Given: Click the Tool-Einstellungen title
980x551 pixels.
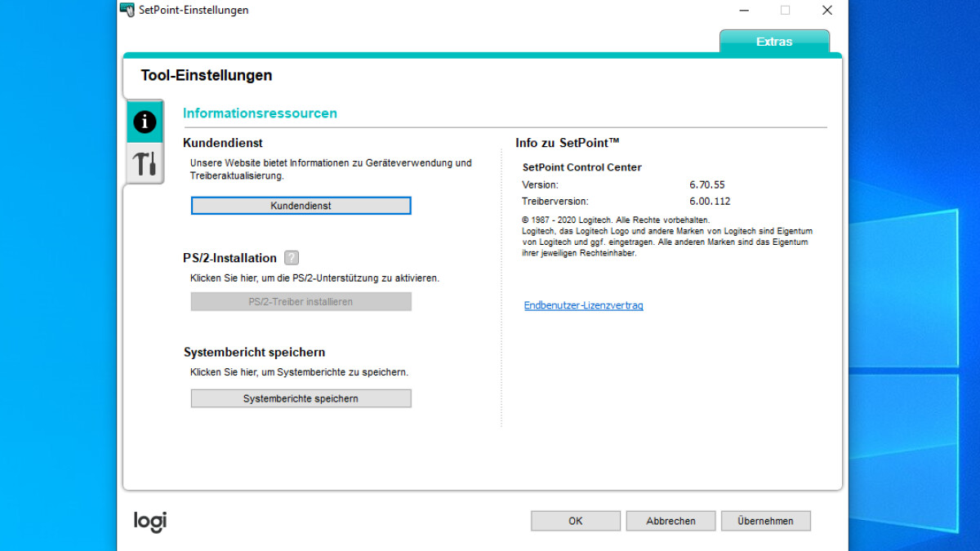Looking at the screenshot, I should (207, 75).
